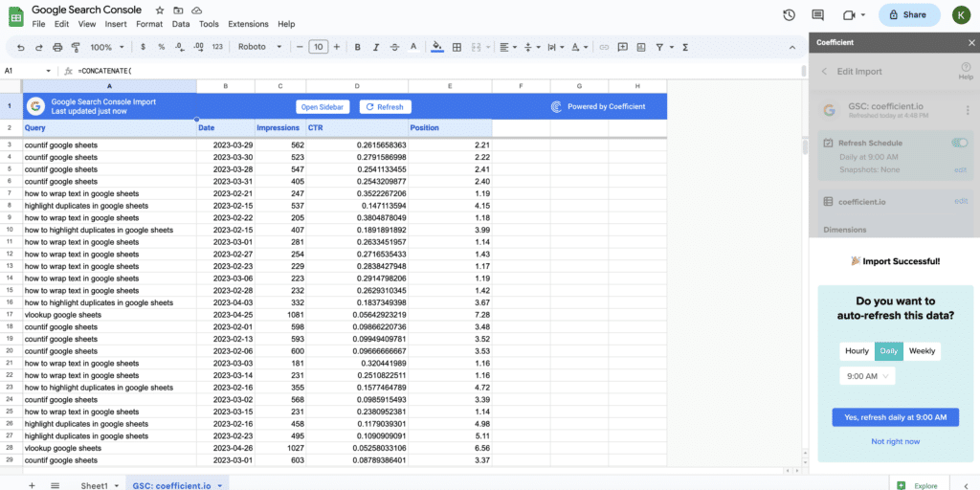Increase decimal places

199,47
